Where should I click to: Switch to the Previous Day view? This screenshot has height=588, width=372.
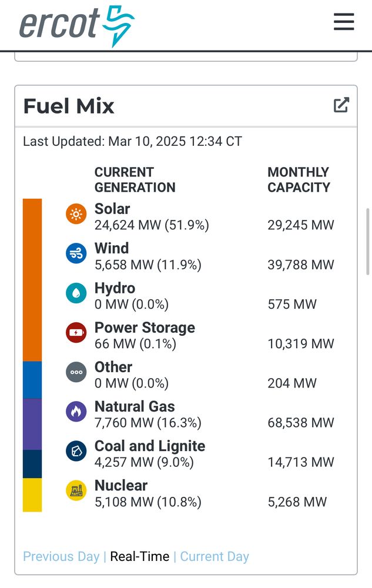click(x=61, y=556)
